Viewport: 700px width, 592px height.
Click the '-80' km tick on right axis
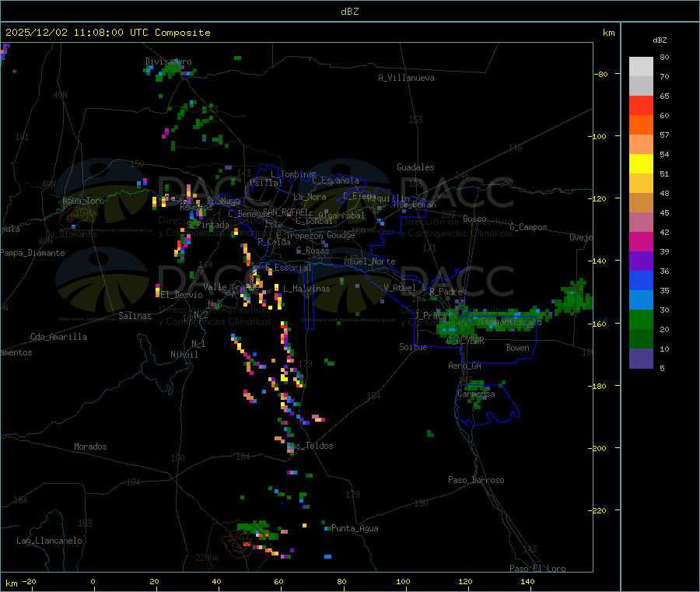coord(600,74)
